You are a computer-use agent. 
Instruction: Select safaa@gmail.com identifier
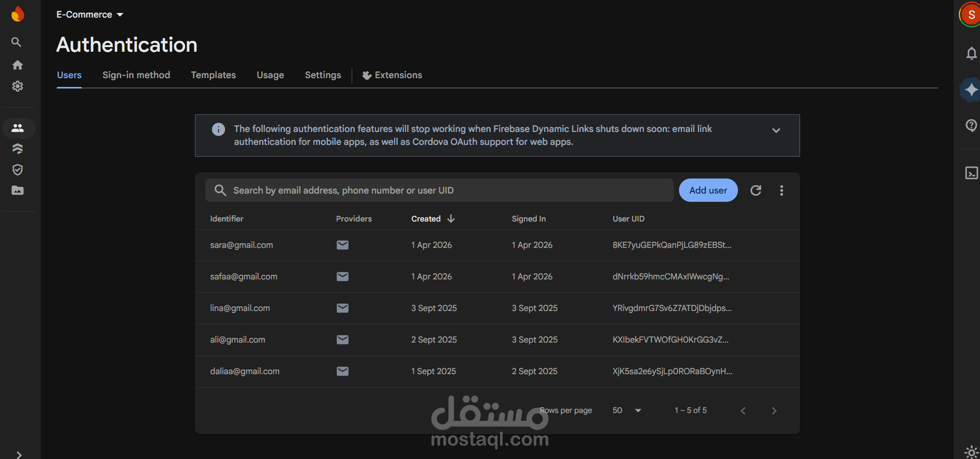click(244, 276)
